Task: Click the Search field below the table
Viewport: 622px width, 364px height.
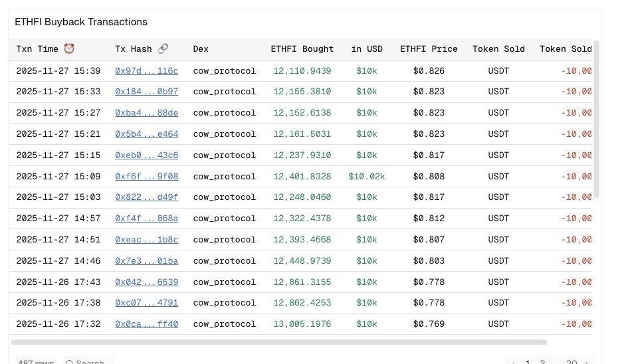Action: 90,363
